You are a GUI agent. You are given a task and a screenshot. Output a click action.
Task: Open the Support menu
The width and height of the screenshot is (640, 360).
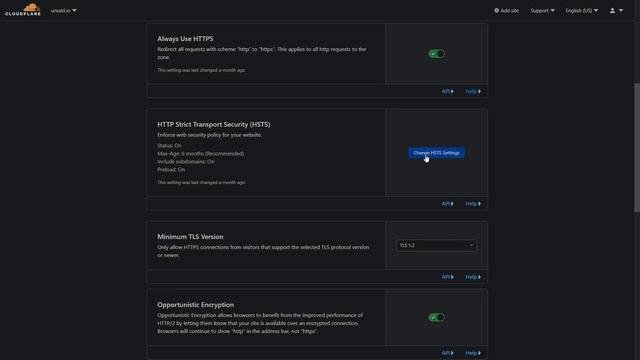pos(542,11)
